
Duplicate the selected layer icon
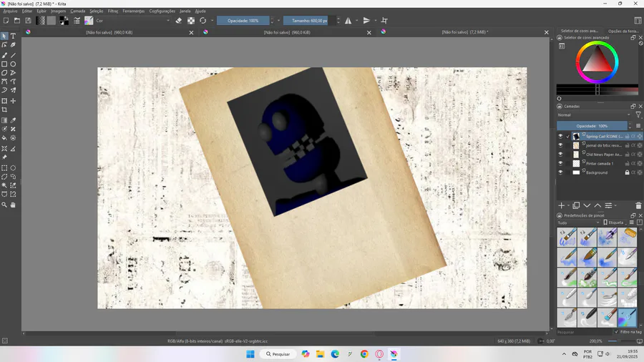576,205
